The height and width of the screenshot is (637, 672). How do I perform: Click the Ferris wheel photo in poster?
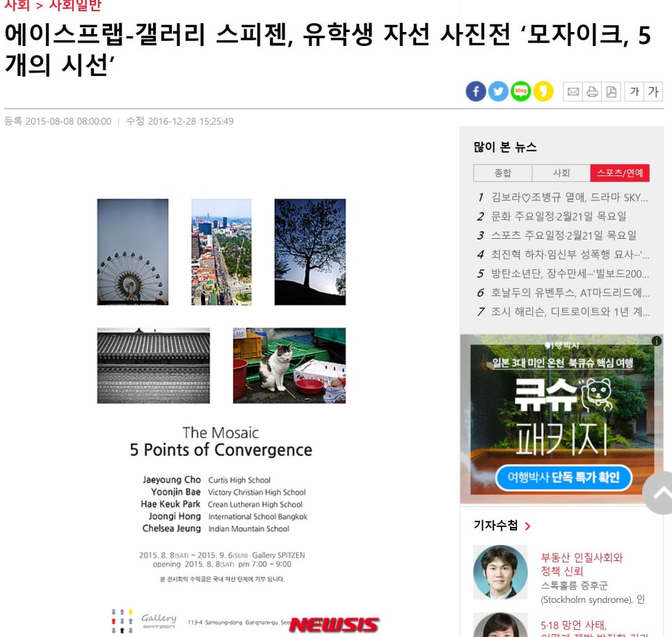point(133,252)
